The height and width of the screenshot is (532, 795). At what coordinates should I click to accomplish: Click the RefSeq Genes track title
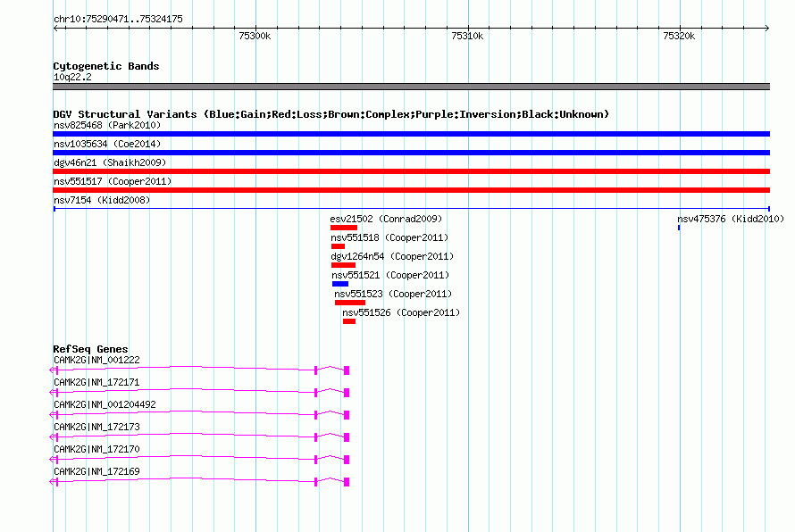tap(90, 349)
